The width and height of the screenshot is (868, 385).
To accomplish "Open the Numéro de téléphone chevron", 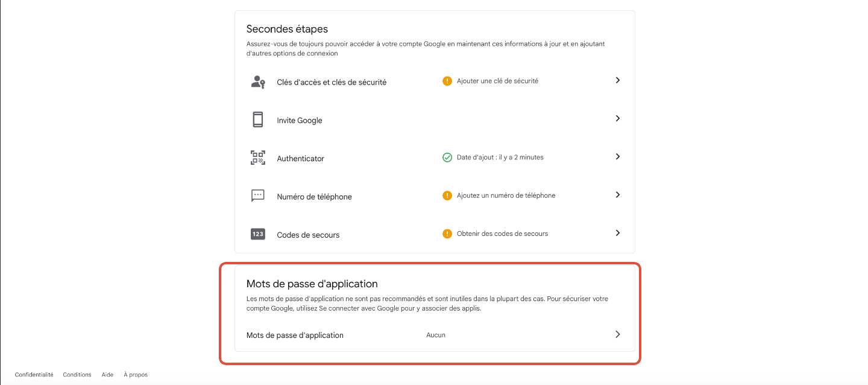I will pyautogui.click(x=617, y=195).
